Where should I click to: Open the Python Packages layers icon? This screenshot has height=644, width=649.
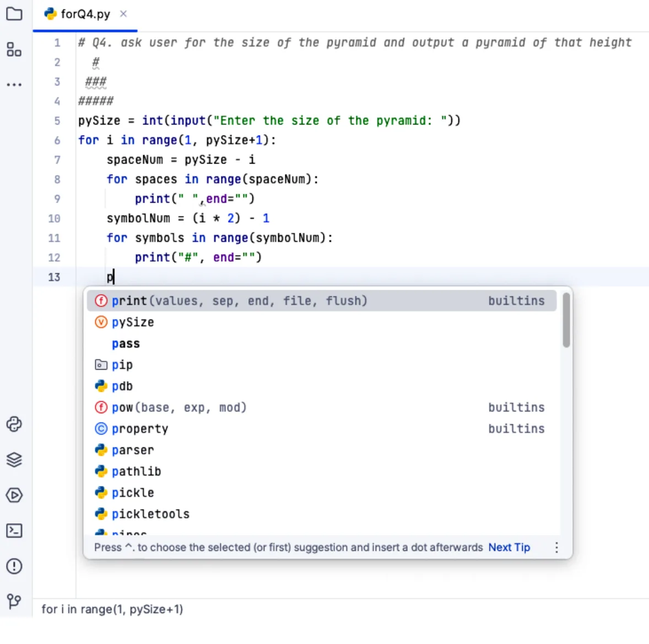(x=14, y=459)
